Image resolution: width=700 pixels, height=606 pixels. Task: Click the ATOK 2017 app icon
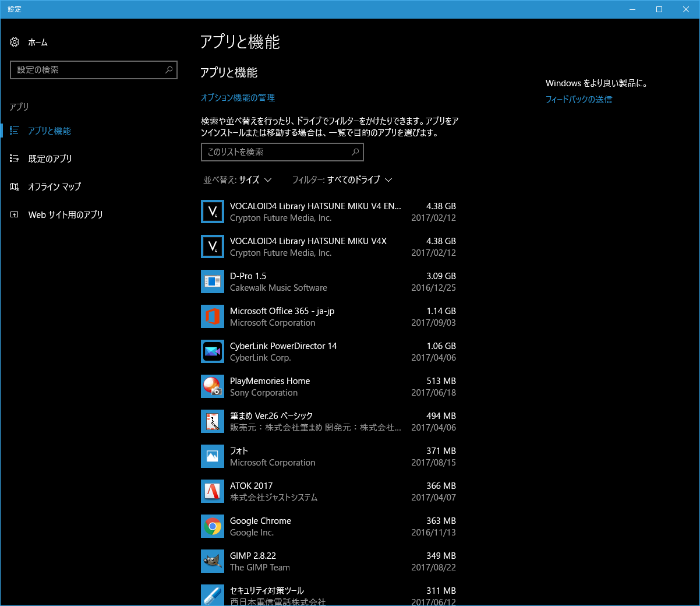(x=213, y=491)
